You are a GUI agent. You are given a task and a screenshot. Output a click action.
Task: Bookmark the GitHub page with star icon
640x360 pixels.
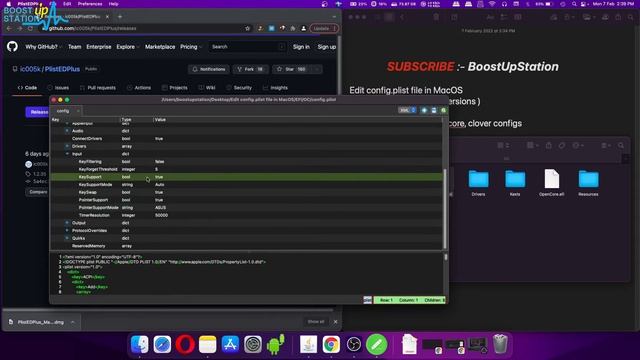click(x=247, y=28)
